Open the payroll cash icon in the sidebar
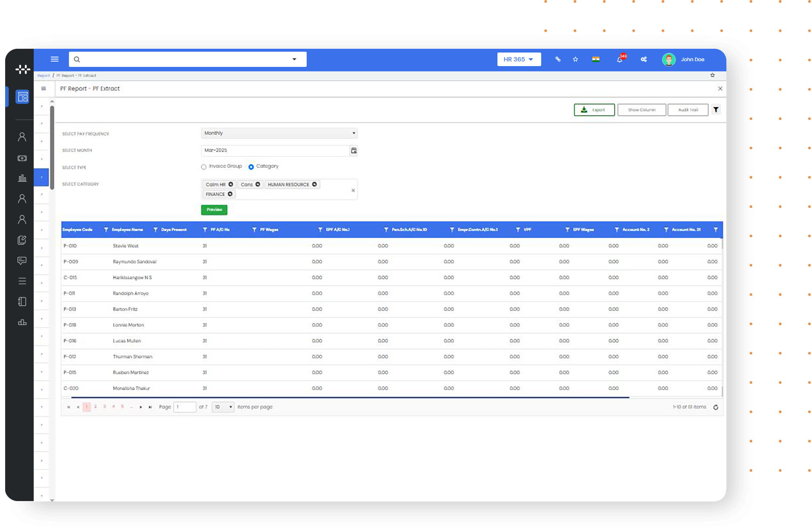Screen dimensions: 812x532 (22, 158)
